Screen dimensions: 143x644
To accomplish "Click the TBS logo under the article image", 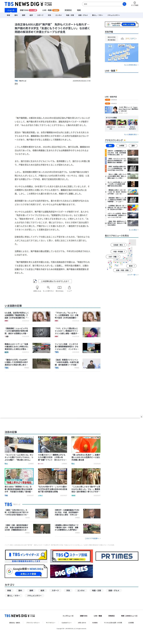I will (x=16, y=81).
